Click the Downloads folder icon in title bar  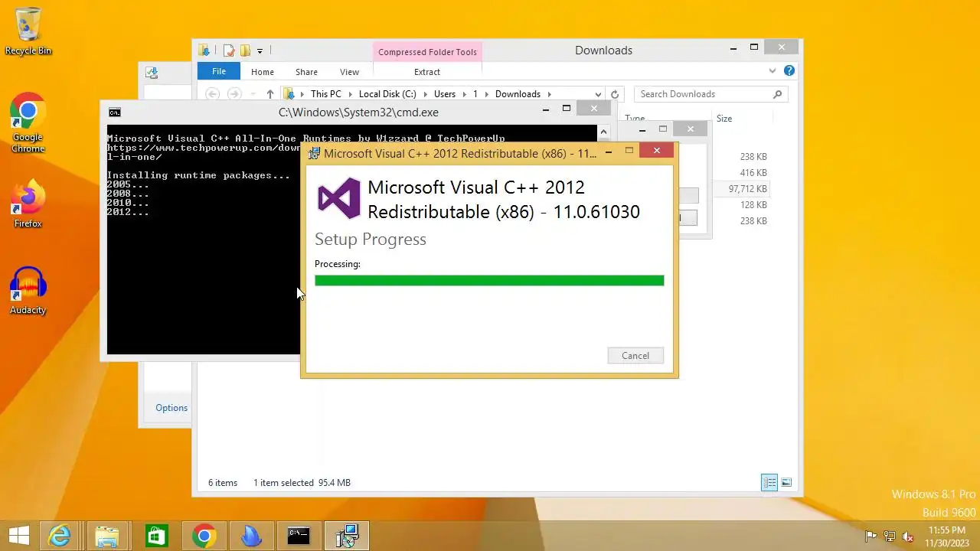(204, 51)
